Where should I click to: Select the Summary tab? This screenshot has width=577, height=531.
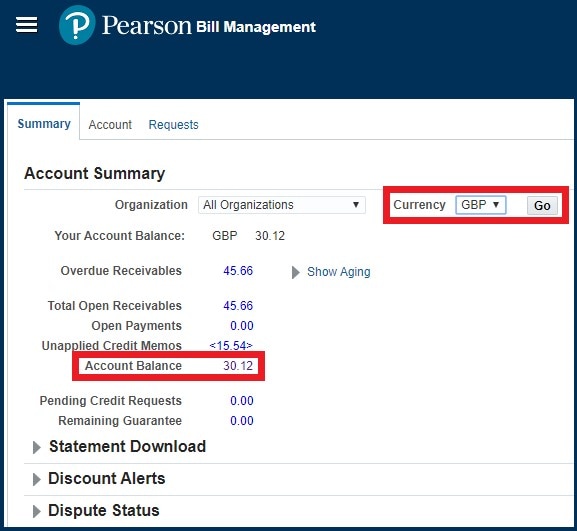(44, 124)
